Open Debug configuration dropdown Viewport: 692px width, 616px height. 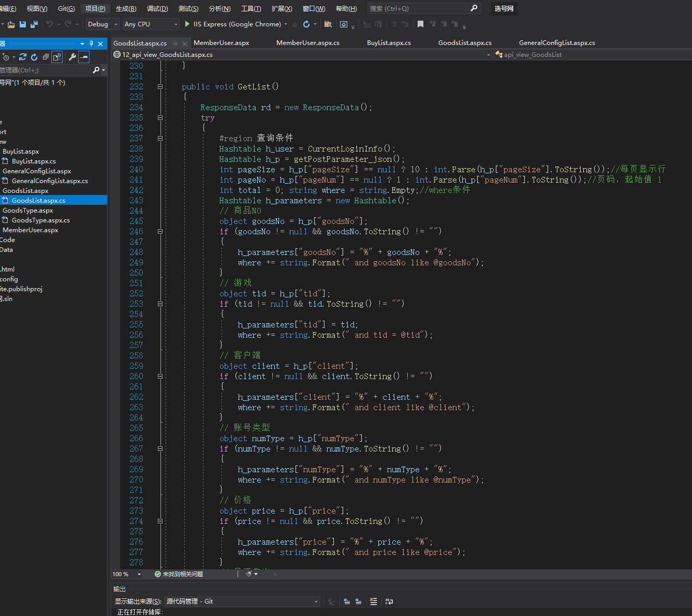coord(102,24)
